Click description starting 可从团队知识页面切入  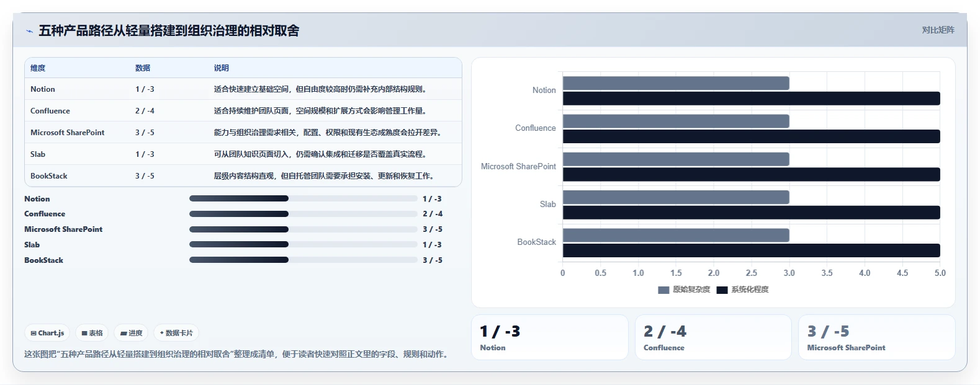(x=321, y=154)
